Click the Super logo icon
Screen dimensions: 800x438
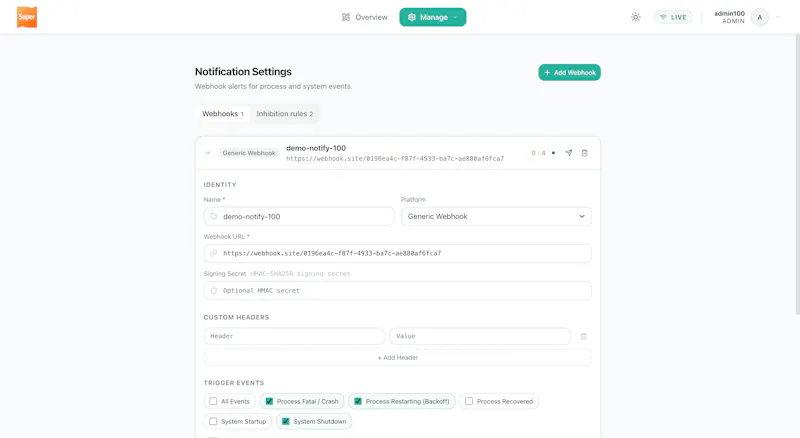pos(27,17)
